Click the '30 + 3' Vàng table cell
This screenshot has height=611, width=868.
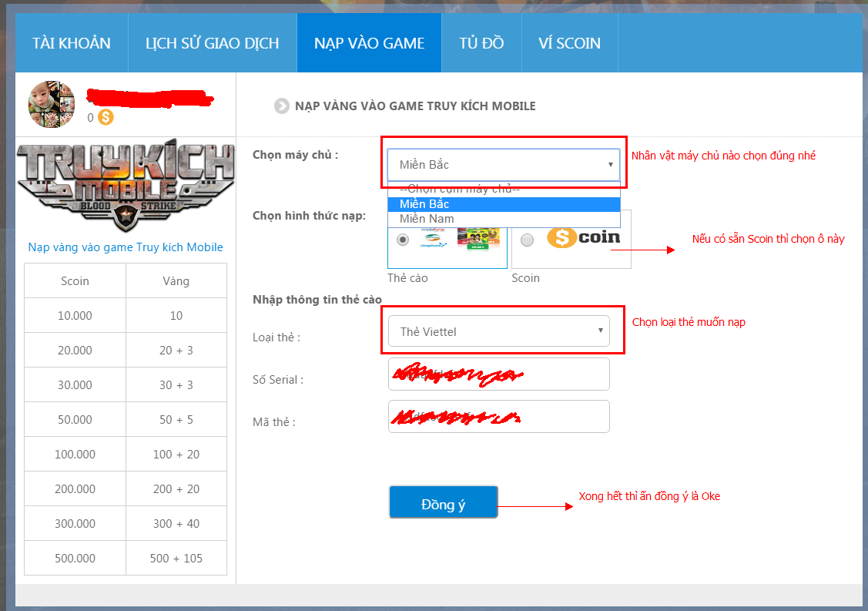[x=176, y=385]
